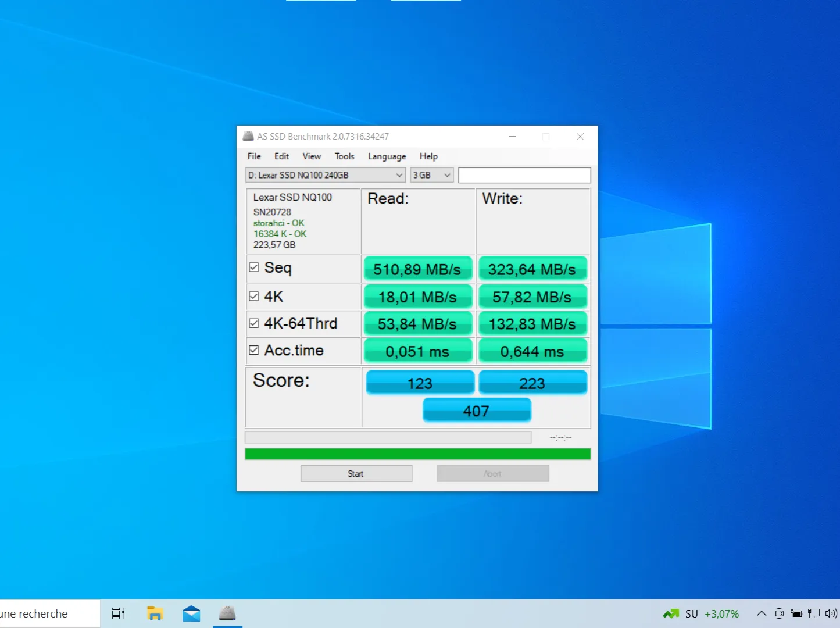840x628 pixels.
Task: Open File Explorer from the taskbar
Action: click(x=155, y=613)
